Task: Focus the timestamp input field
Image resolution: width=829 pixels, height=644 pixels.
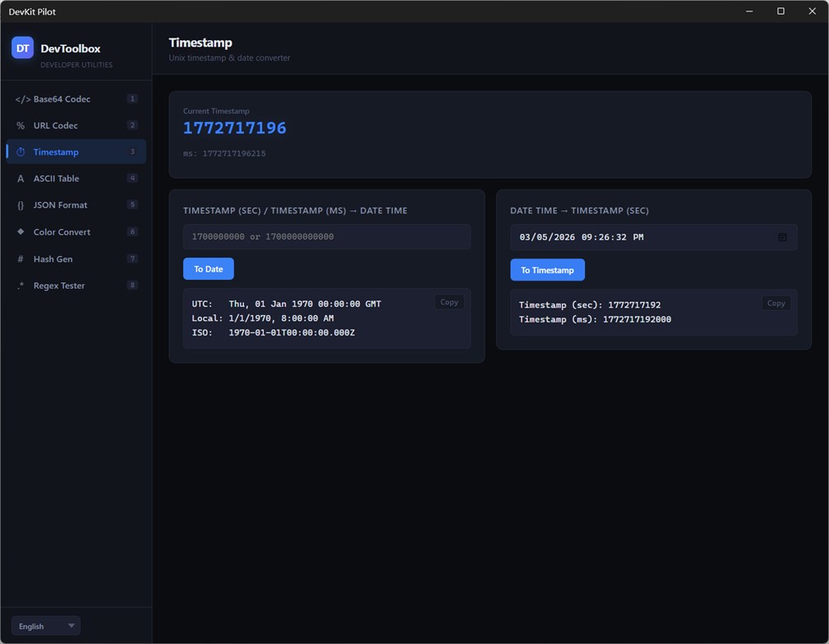Action: pyautogui.click(x=327, y=236)
